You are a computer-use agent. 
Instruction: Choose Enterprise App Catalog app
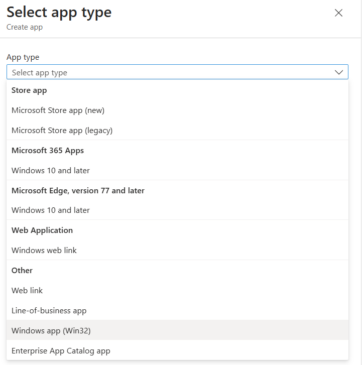point(177,351)
